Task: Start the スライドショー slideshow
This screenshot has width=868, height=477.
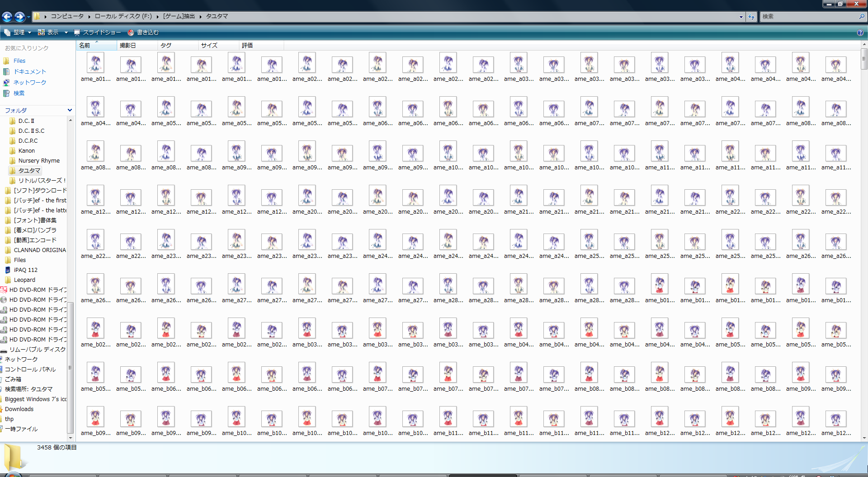Action: click(98, 33)
